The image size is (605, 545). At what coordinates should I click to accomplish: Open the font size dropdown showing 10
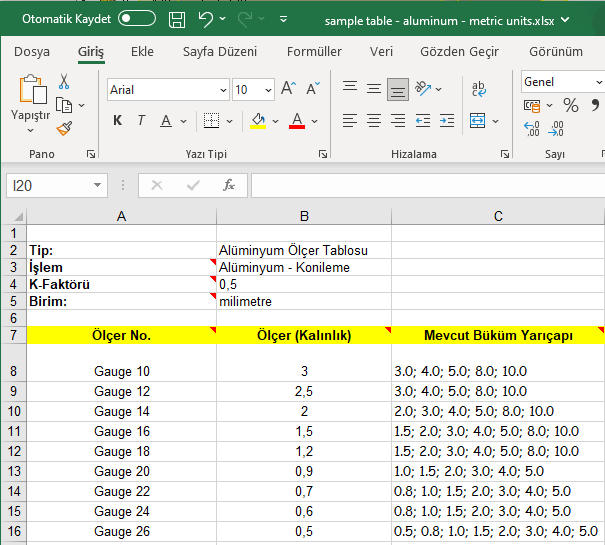[267, 90]
